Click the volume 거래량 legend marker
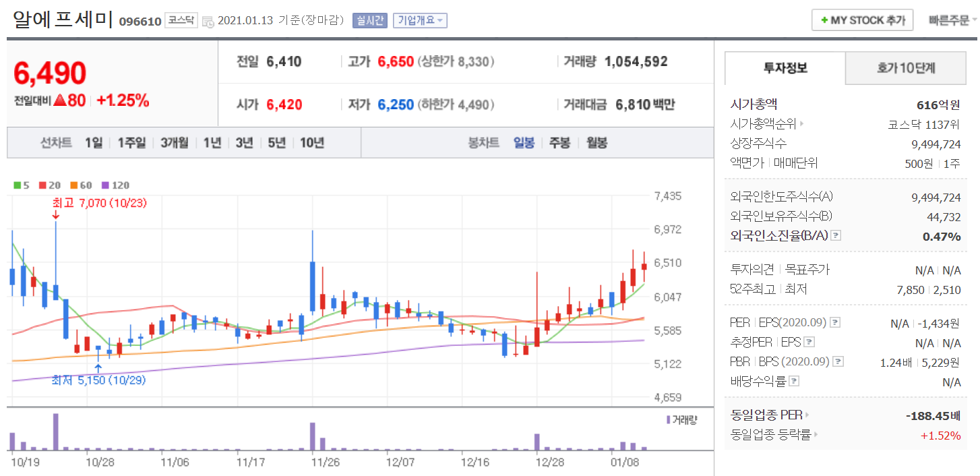This screenshot has width=980, height=476. pyautogui.click(x=668, y=419)
